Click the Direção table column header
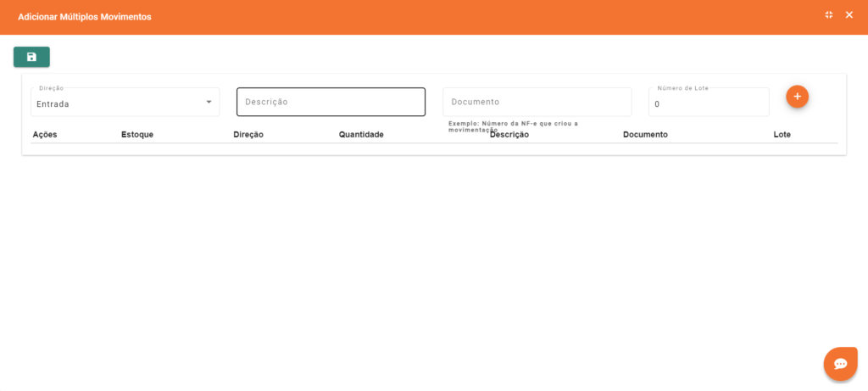This screenshot has height=391, width=868. point(248,135)
